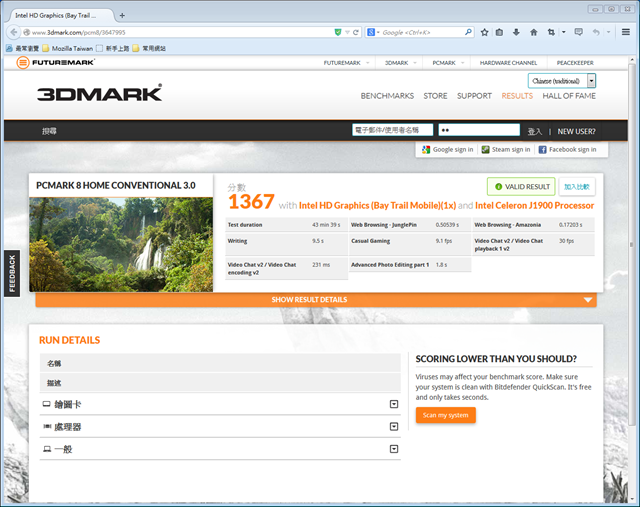Open PEACEKEEPER link
The image size is (640, 507).
point(575,63)
